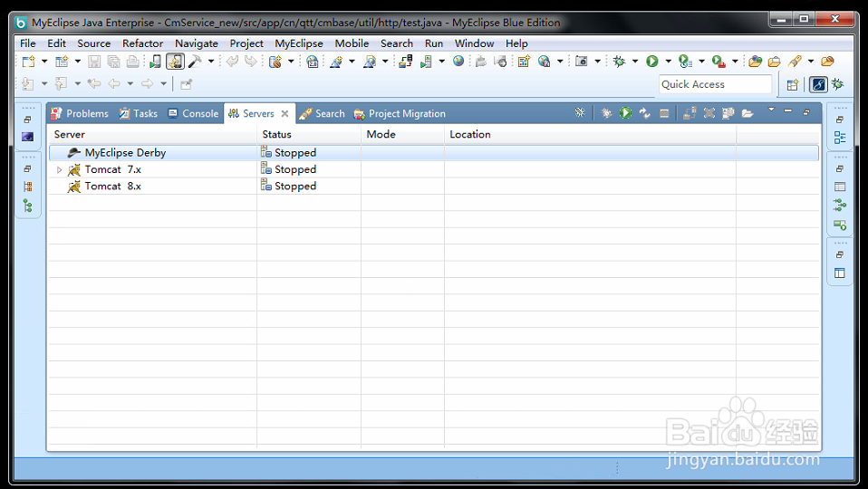This screenshot has height=489, width=868.
Task: Click the Quick Access search field
Action: click(715, 84)
